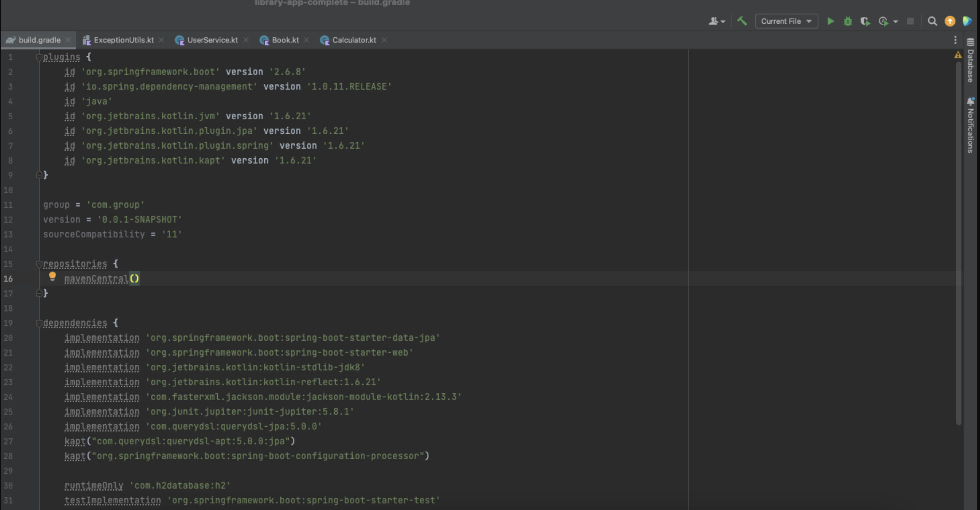Start debugging with the bug icon
This screenshot has width=980, height=510.
click(x=848, y=21)
